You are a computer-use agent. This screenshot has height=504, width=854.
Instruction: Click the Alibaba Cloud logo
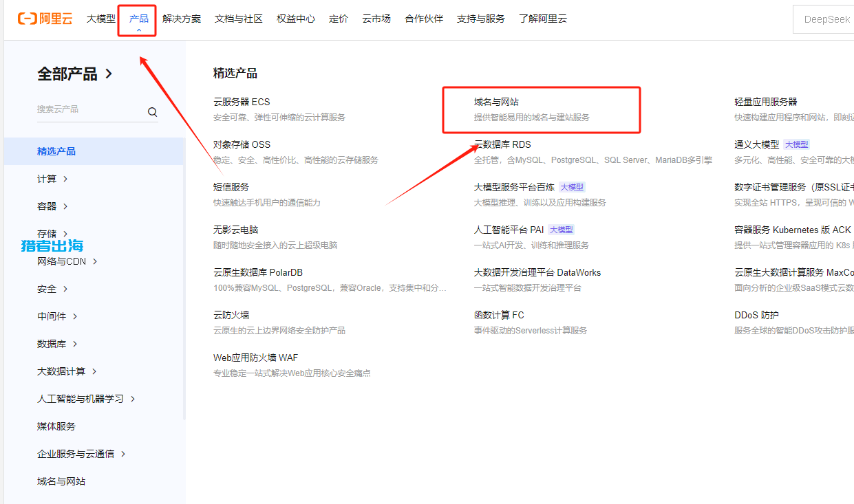coord(45,19)
